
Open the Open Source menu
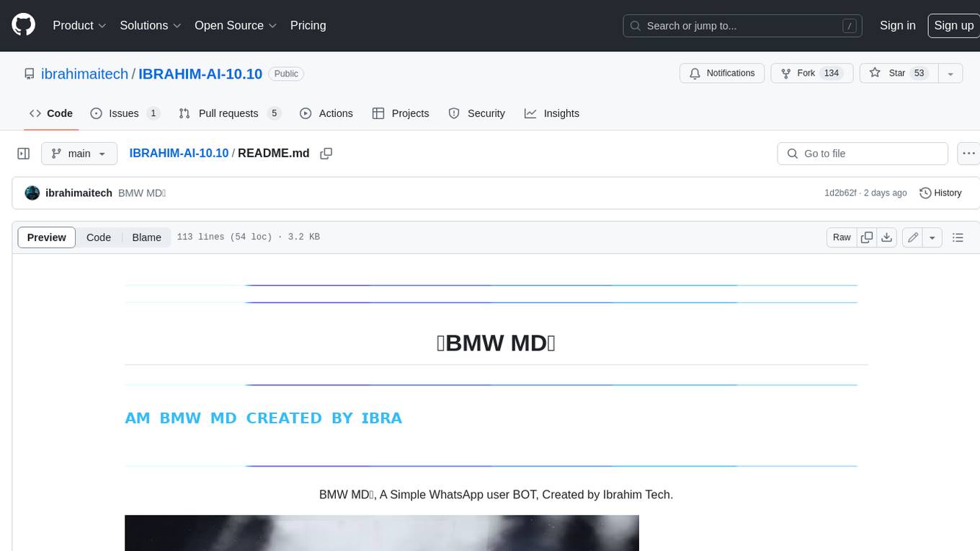236,25
